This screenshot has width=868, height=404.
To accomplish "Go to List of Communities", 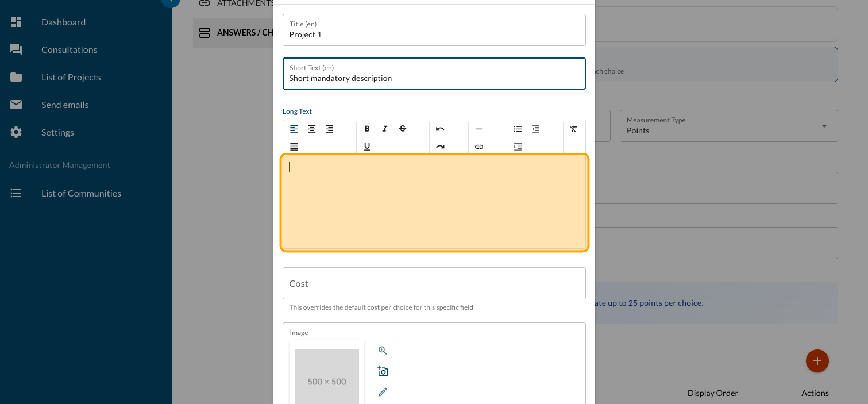I will tap(81, 193).
